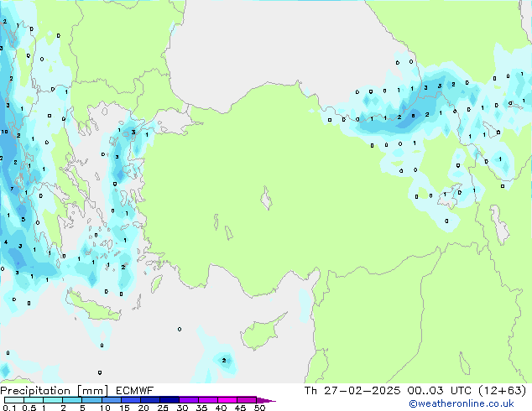
Task: Click the "ECMWF" model label
Action: 135,390
